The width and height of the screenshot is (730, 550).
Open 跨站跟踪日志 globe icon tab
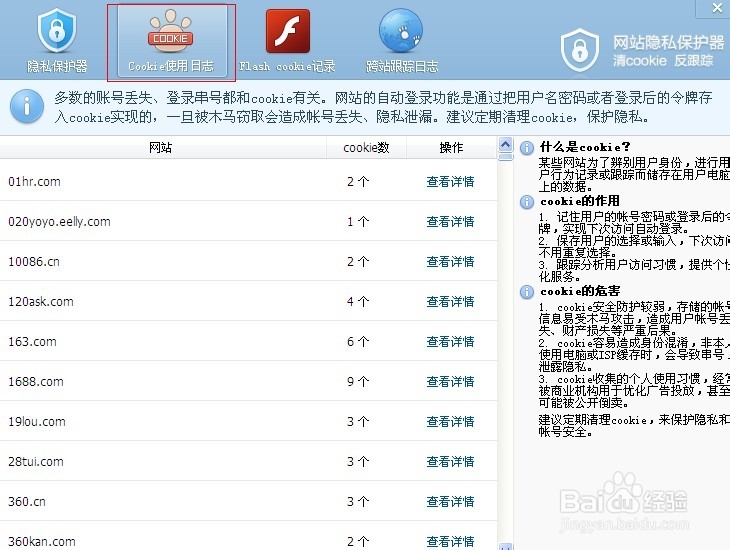coord(401,41)
